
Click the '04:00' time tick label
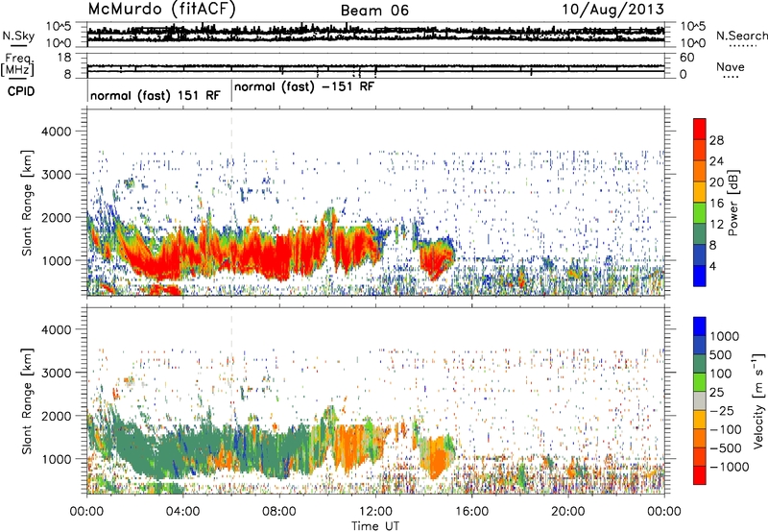pyautogui.click(x=182, y=512)
